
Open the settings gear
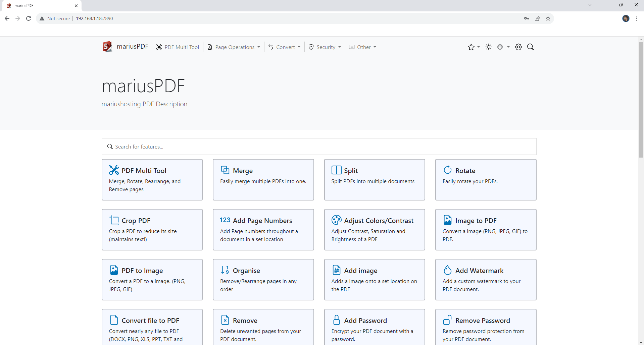pos(518,47)
